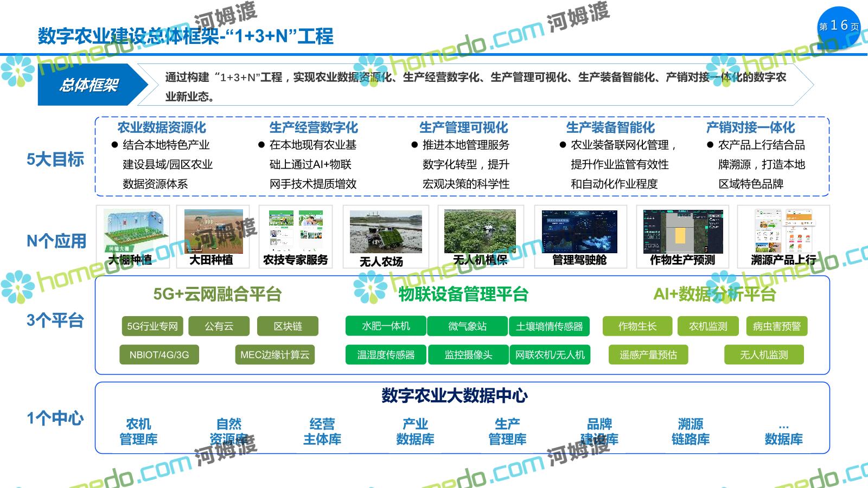
Task: Click the page 16 number badge
Action: tap(839, 26)
